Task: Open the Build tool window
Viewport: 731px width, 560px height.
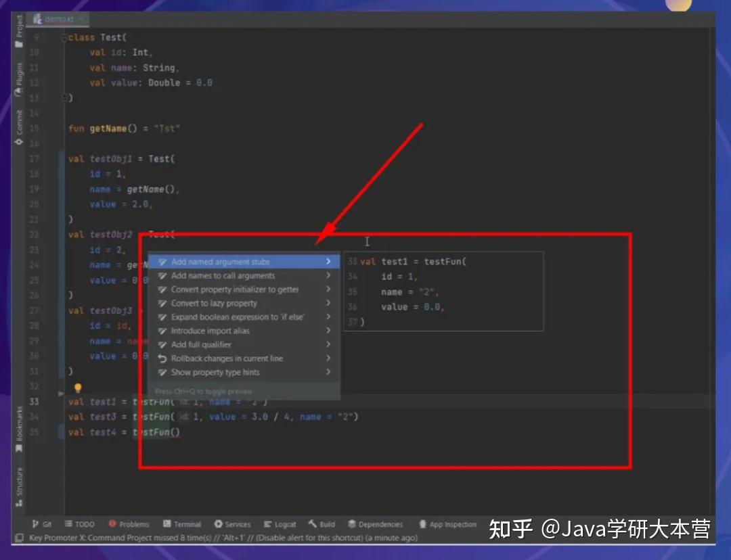Action: coord(321,523)
